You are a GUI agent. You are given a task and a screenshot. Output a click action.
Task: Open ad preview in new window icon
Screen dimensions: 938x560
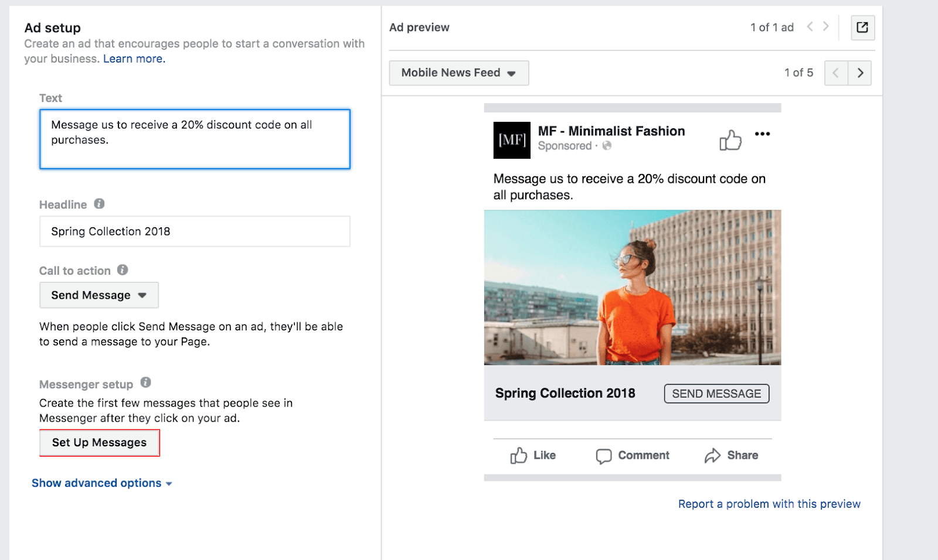862,28
